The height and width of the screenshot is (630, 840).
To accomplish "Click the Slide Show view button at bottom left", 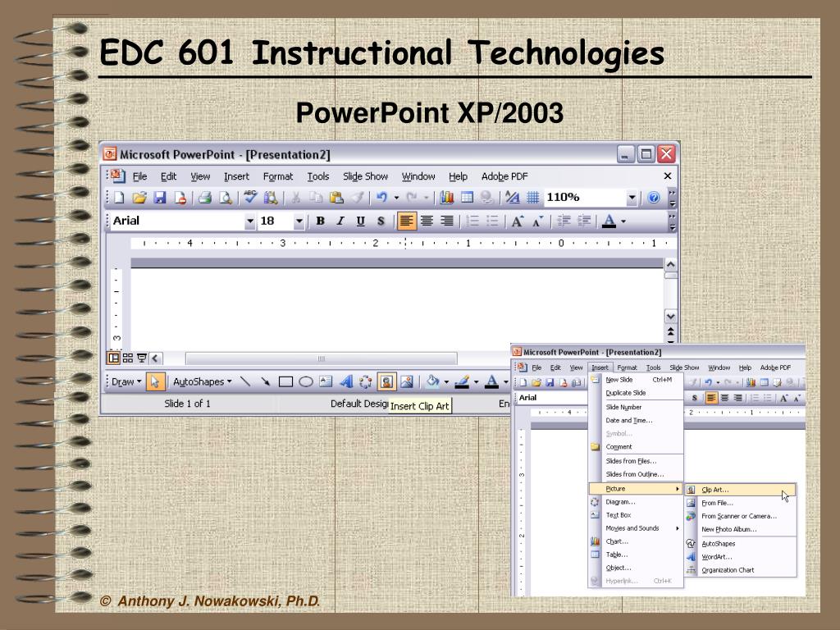I will coord(142,358).
